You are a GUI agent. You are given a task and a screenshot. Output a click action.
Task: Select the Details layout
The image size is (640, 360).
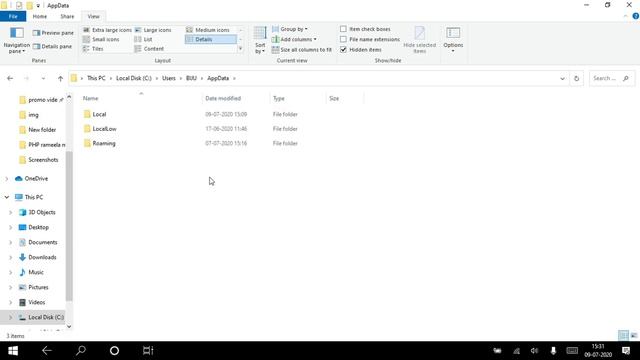click(x=211, y=39)
